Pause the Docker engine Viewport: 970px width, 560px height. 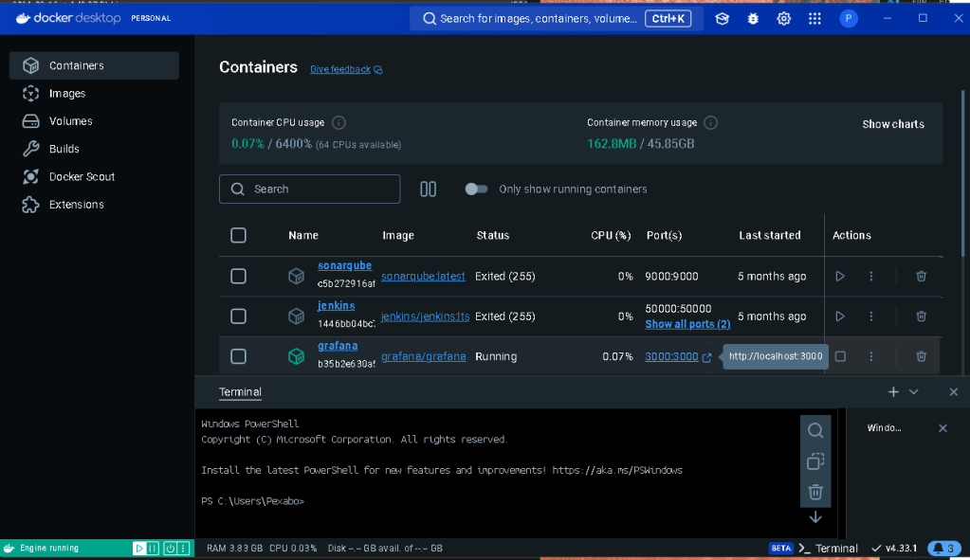point(152,549)
